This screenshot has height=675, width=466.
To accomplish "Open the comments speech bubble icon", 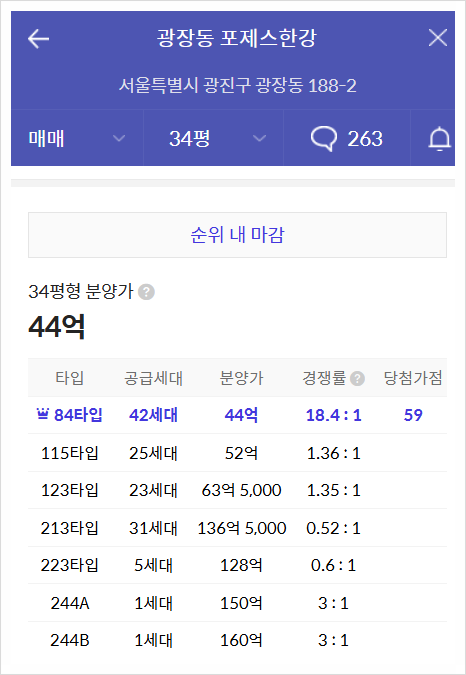I will pos(324,139).
